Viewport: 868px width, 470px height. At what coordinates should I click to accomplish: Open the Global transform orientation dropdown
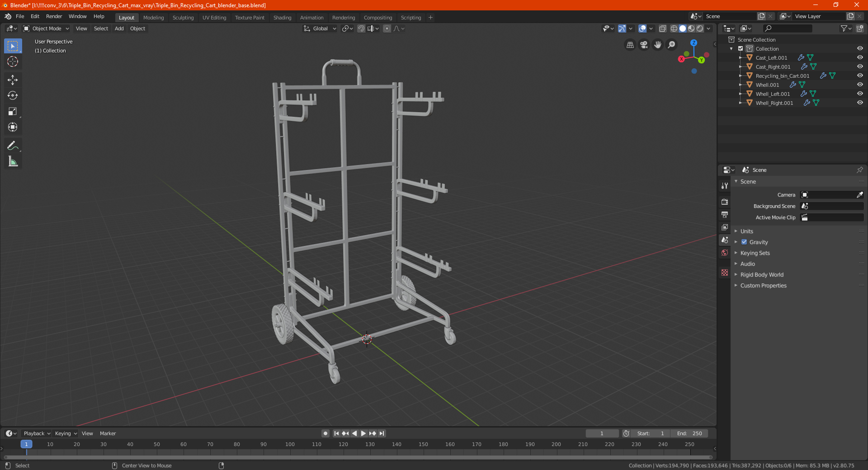point(320,28)
